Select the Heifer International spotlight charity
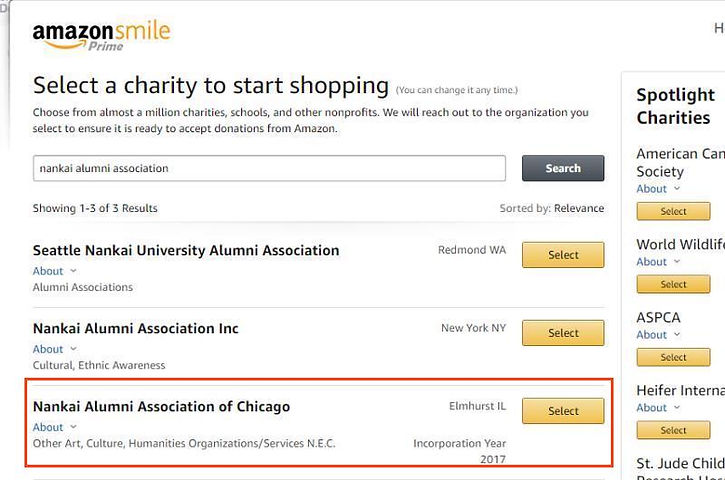Screen dimensions: 725x480 tap(673, 430)
